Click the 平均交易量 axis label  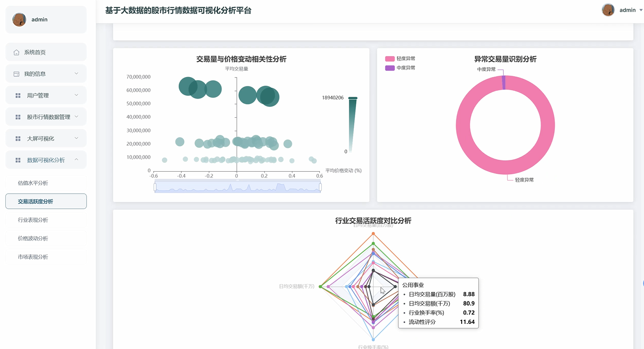tap(236, 69)
